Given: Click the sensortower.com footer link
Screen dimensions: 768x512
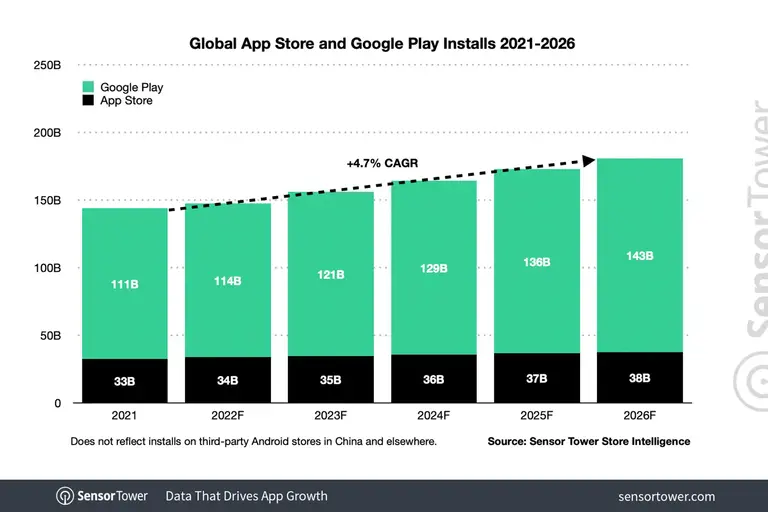Looking at the screenshot, I should click(x=666, y=496).
